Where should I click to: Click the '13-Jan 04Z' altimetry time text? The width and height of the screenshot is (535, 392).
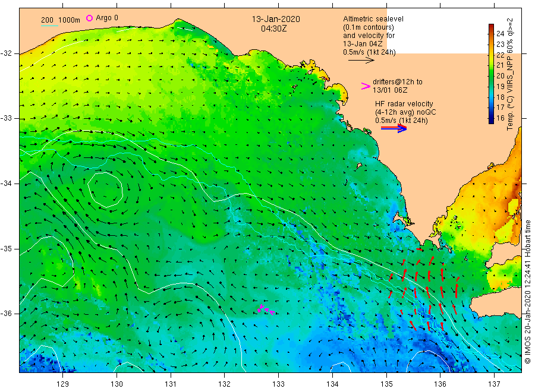(363, 43)
